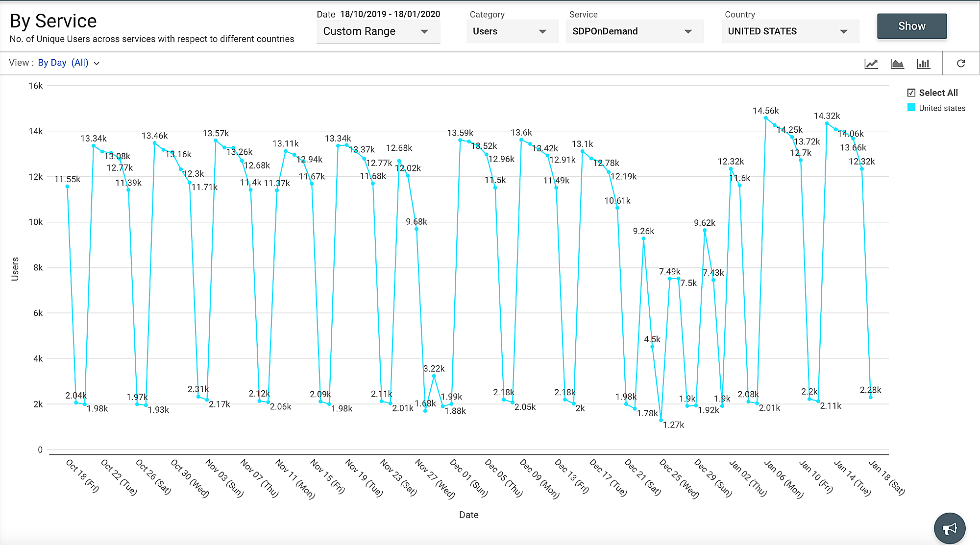The image size is (980, 545).
Task: Switch to area chart view
Action: pos(898,63)
